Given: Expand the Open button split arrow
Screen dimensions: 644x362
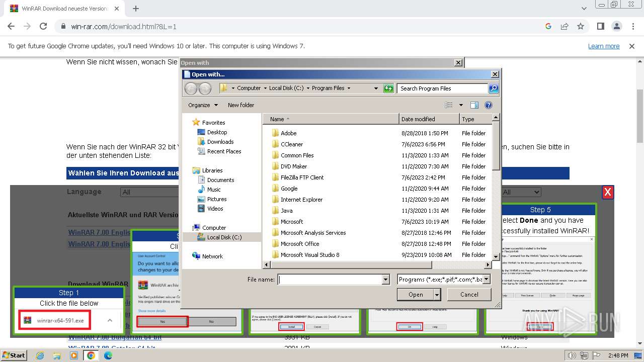Looking at the screenshot, I should (x=437, y=295).
